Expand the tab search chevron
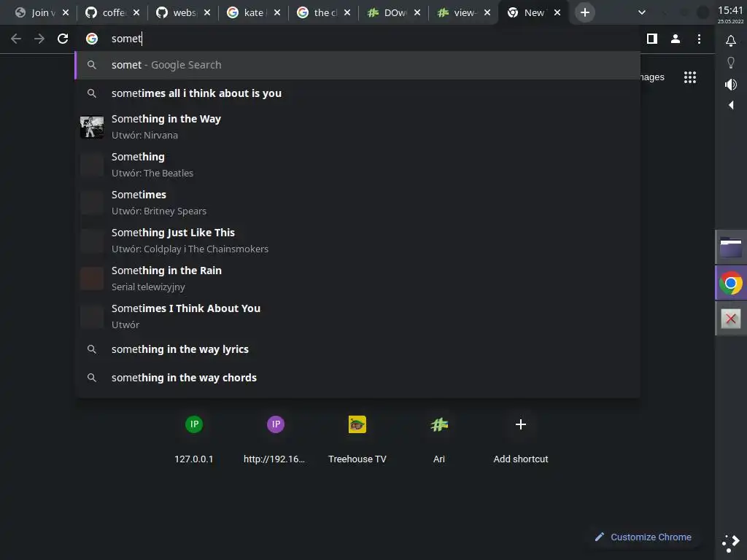Viewport: 747px width, 560px height. (642, 12)
